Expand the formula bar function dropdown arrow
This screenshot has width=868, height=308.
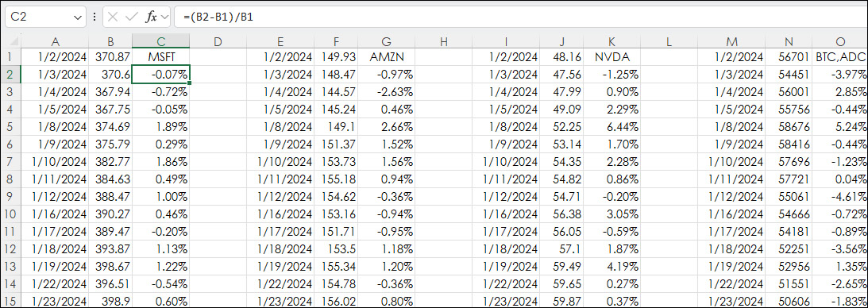pos(164,17)
